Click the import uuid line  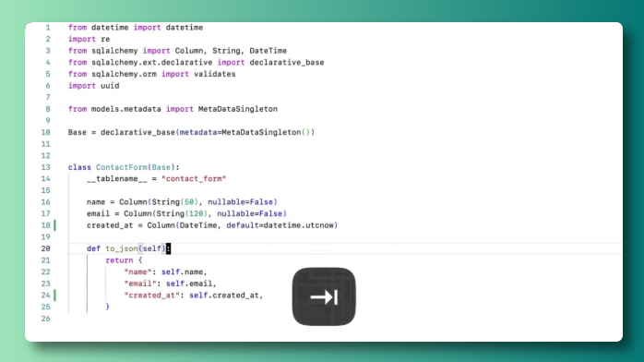click(93, 86)
